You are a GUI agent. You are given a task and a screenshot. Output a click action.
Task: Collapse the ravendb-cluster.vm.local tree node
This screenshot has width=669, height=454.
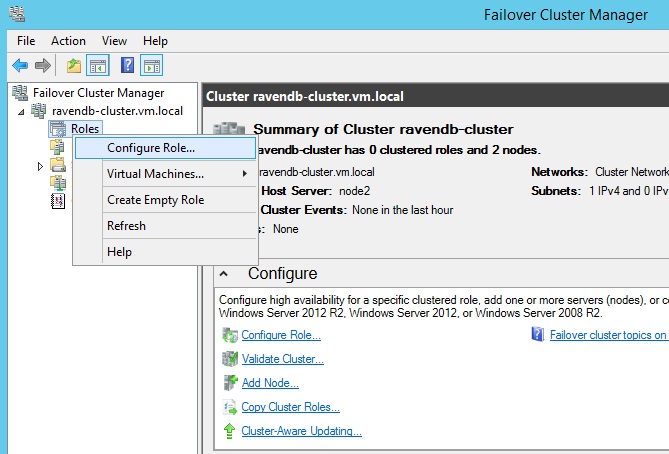[x=21, y=112]
